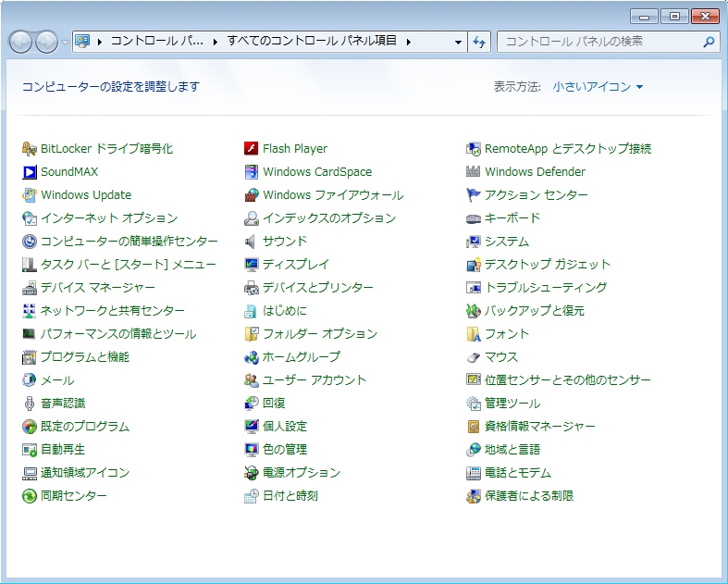The width and height of the screenshot is (728, 584).
Task: Open Windows CardSpace icon
Action: (251, 172)
